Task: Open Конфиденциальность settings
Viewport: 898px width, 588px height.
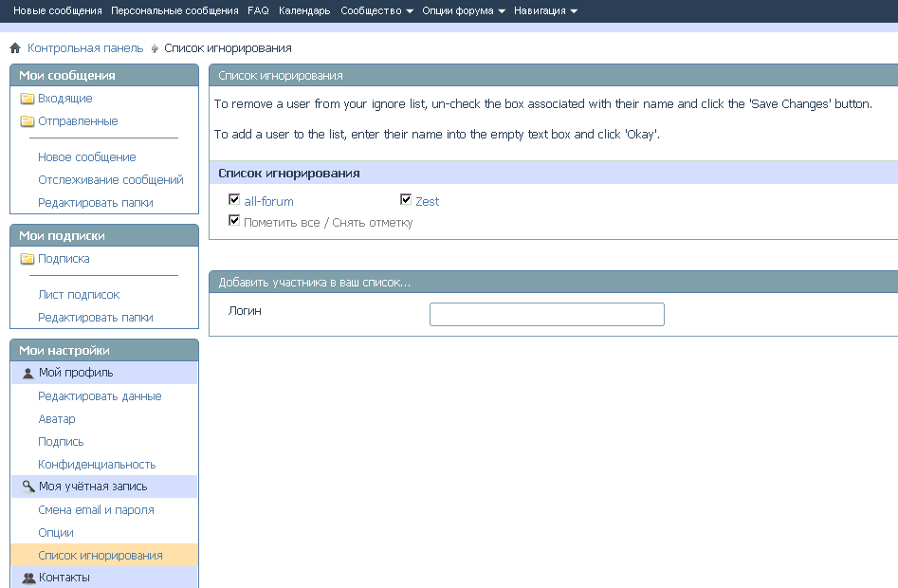Action: (x=97, y=465)
